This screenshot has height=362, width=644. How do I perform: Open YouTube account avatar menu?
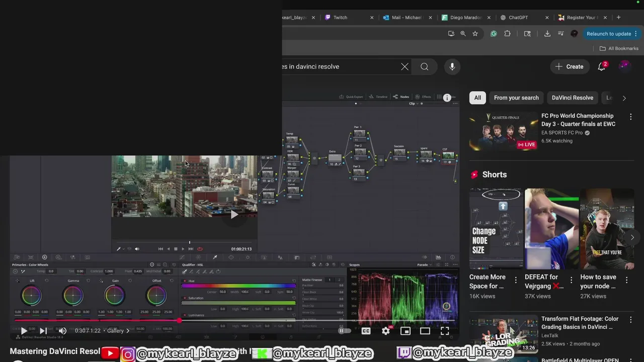tap(624, 66)
